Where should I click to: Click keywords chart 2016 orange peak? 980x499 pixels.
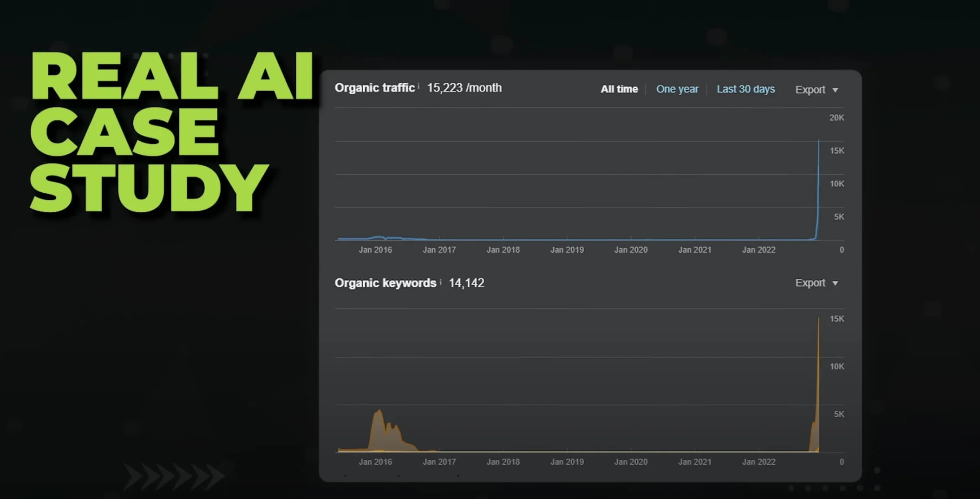coord(380,412)
